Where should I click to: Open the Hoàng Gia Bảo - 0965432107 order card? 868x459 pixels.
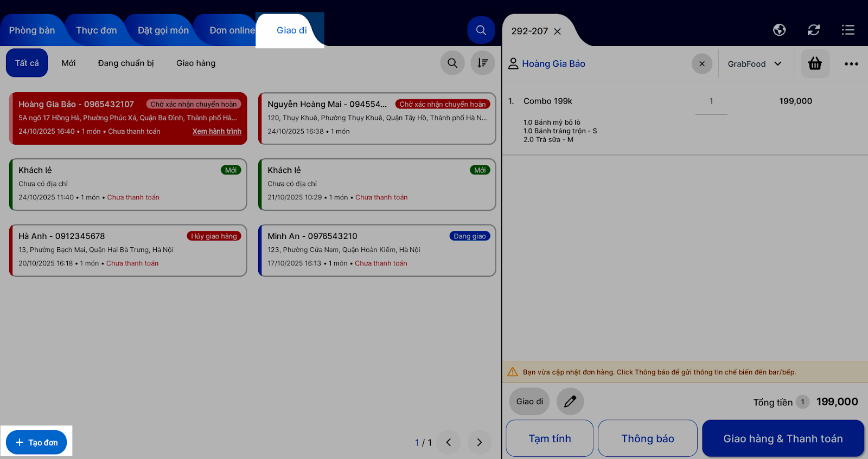(x=128, y=118)
